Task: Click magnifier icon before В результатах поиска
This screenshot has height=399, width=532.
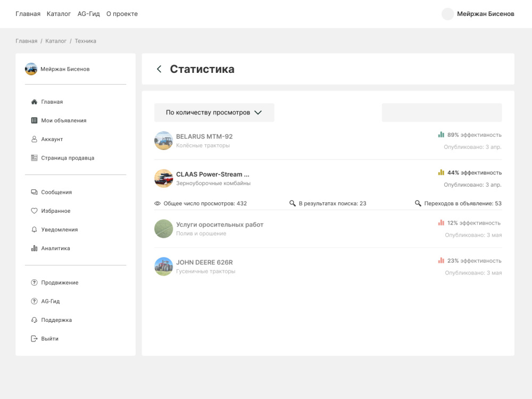Action: click(x=293, y=203)
